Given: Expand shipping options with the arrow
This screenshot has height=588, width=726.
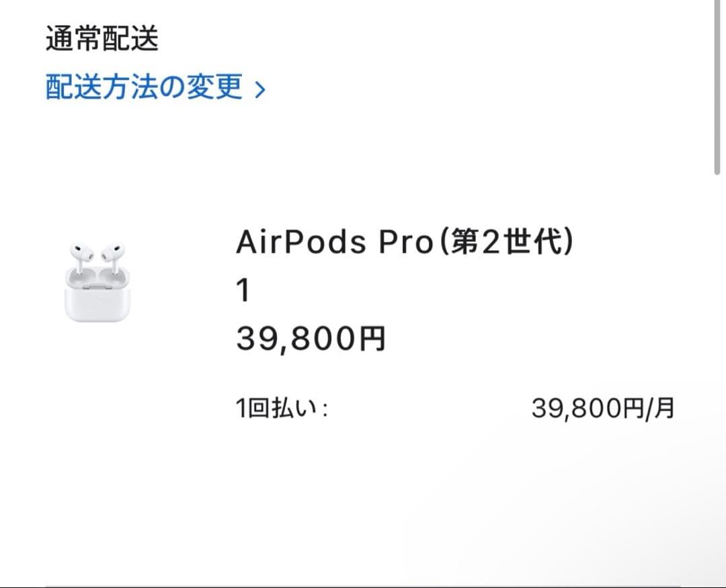Looking at the screenshot, I should (259, 89).
